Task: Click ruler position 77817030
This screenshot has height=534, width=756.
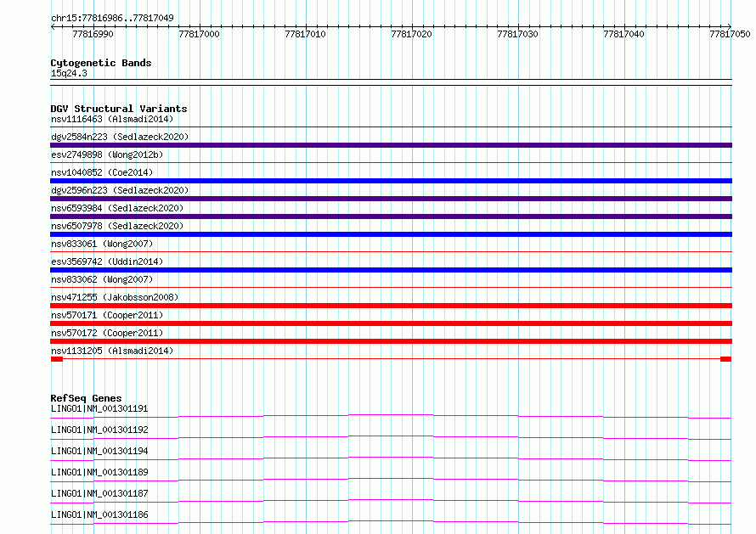Action: point(517,34)
